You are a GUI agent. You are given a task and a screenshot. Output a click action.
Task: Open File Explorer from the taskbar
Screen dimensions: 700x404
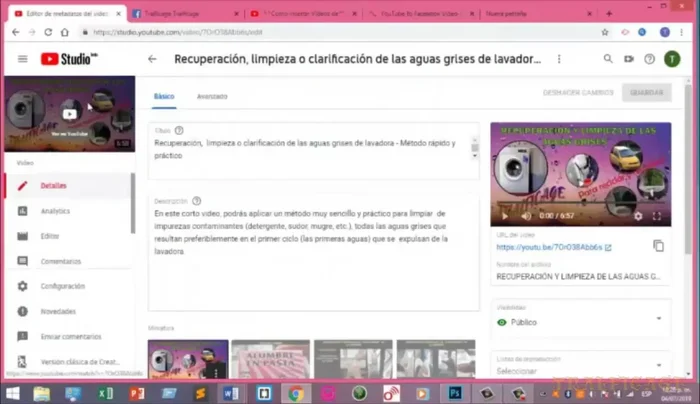click(42, 393)
